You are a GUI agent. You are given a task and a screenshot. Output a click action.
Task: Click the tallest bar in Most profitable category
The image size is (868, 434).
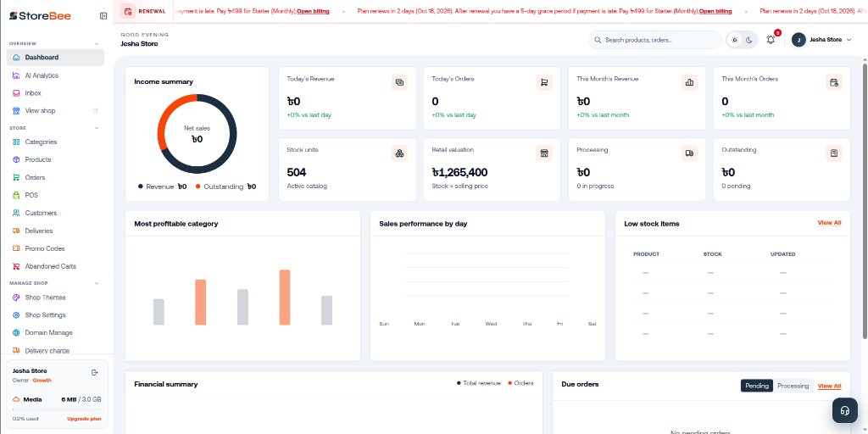click(285, 298)
